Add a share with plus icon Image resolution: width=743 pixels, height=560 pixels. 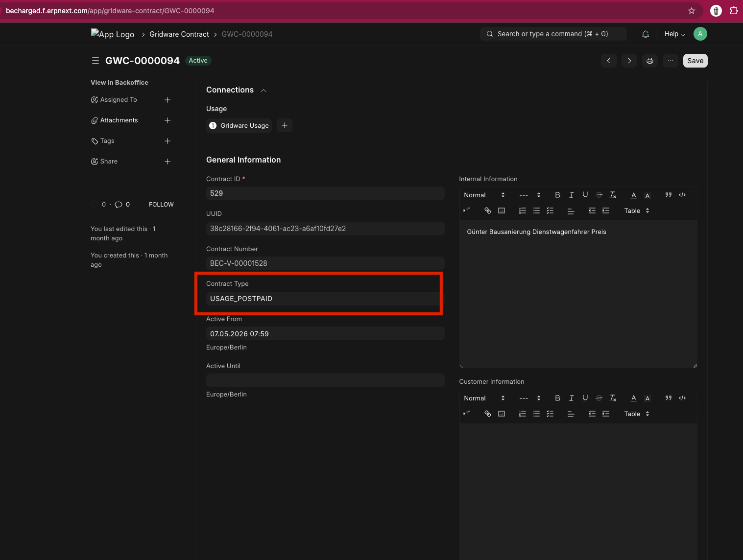click(x=168, y=162)
